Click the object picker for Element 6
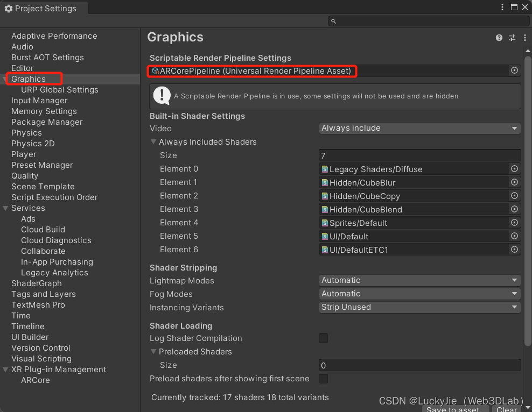Image resolution: width=532 pixels, height=412 pixels. (x=514, y=250)
